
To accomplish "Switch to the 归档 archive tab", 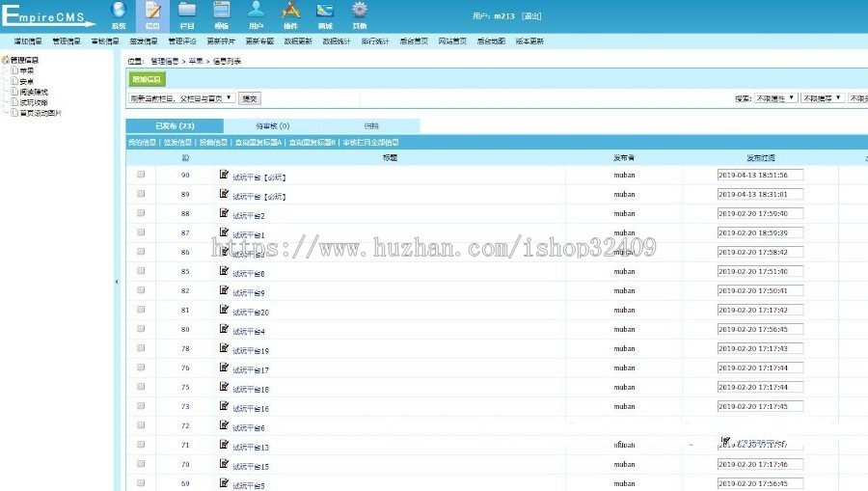I will click(371, 126).
